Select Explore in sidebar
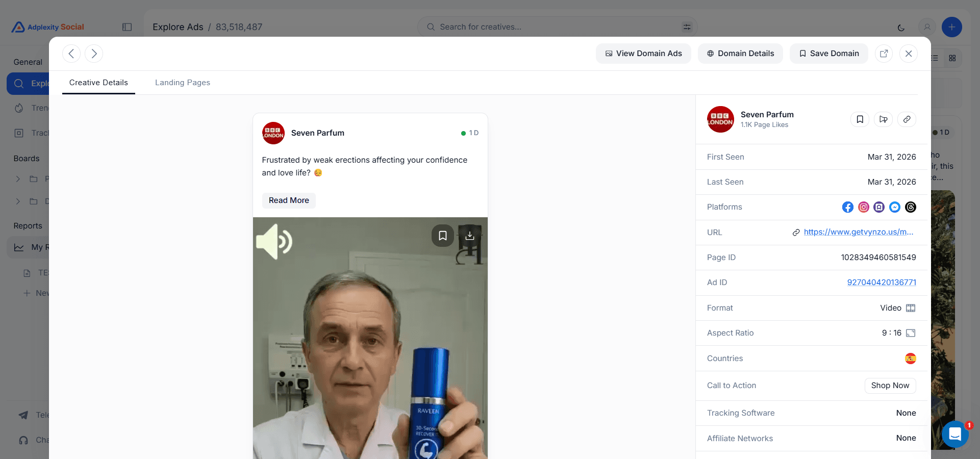The image size is (980, 459). click(28, 84)
